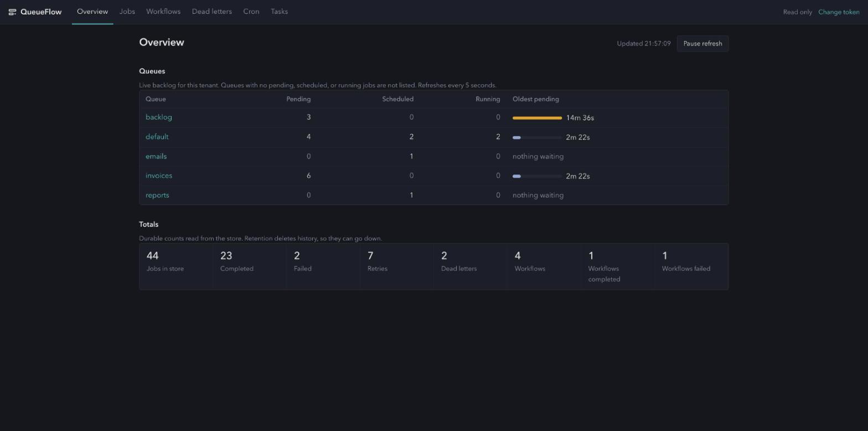Click the Read only status label
This screenshot has height=431, width=868.
click(x=798, y=12)
